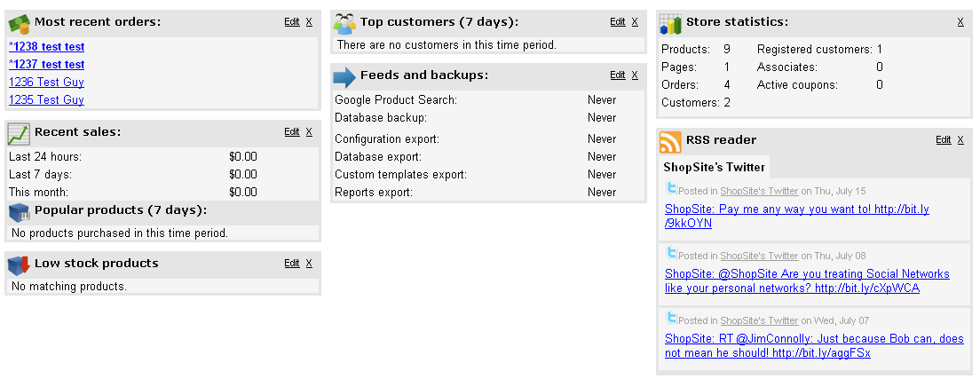
Task: Click the Low stock products icon
Action: tap(19, 265)
